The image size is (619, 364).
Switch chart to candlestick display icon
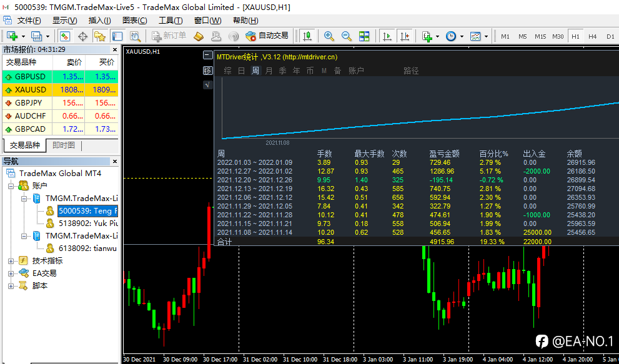(307, 36)
